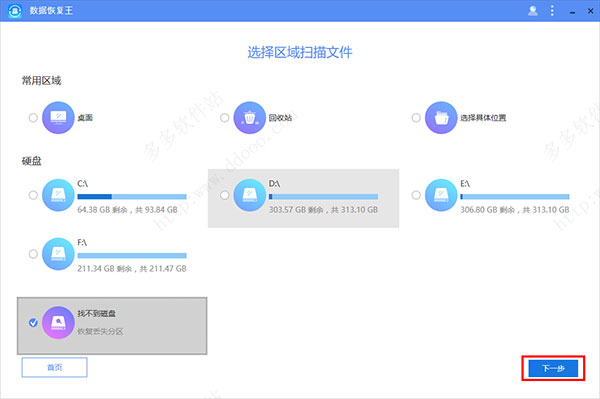Click the 选择具体位置 folder icon
The image size is (600, 399).
pos(441,117)
